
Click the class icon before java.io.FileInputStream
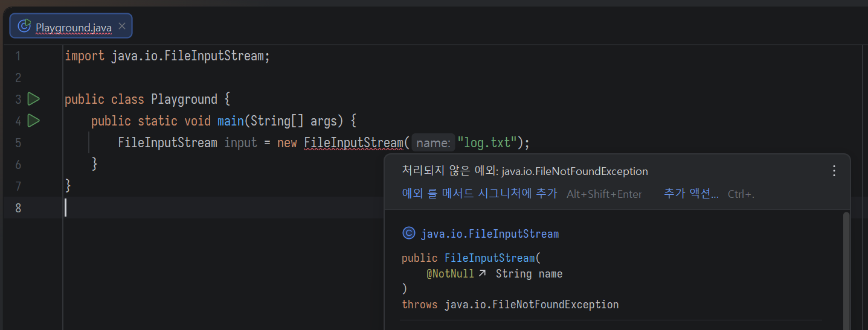pyautogui.click(x=409, y=233)
